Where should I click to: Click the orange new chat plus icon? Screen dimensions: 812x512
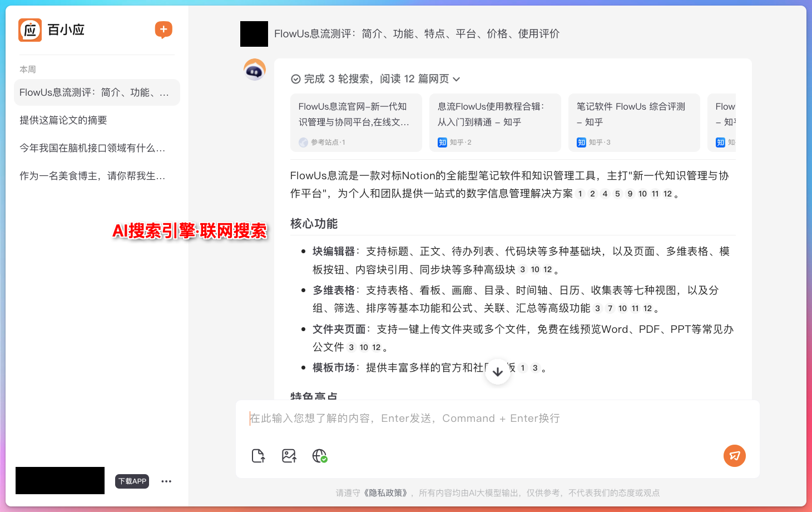(164, 29)
